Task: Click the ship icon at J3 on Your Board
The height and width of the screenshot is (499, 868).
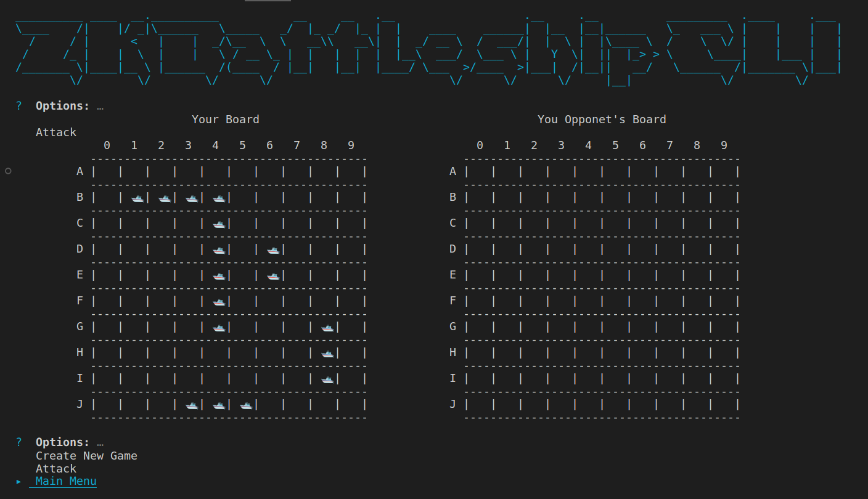Action: [192, 405]
